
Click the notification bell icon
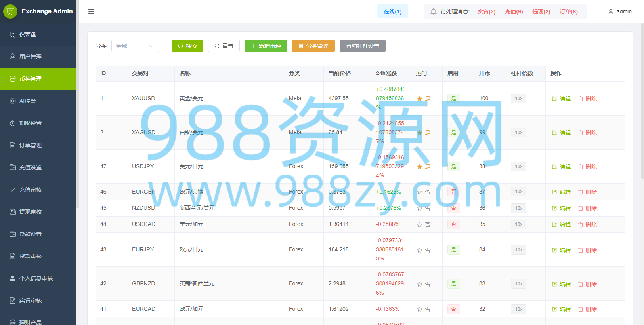(x=434, y=11)
